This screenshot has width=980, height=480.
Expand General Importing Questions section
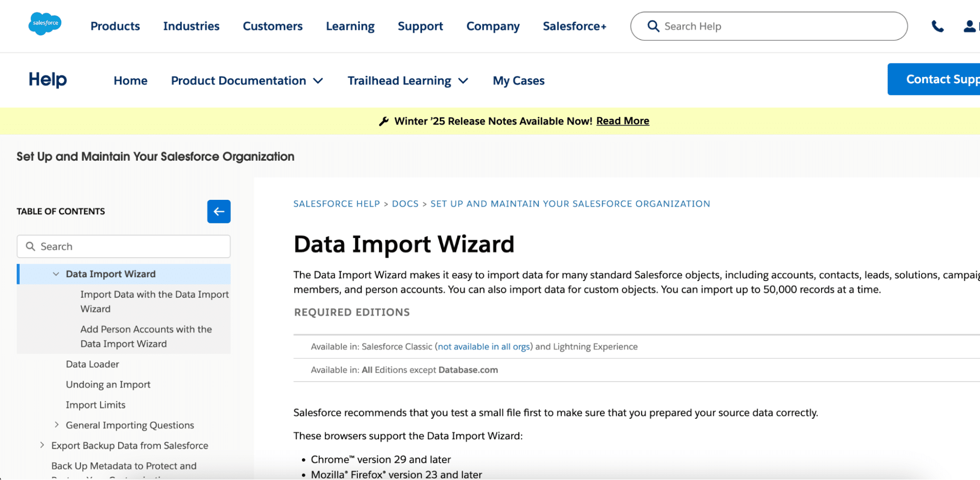click(56, 425)
